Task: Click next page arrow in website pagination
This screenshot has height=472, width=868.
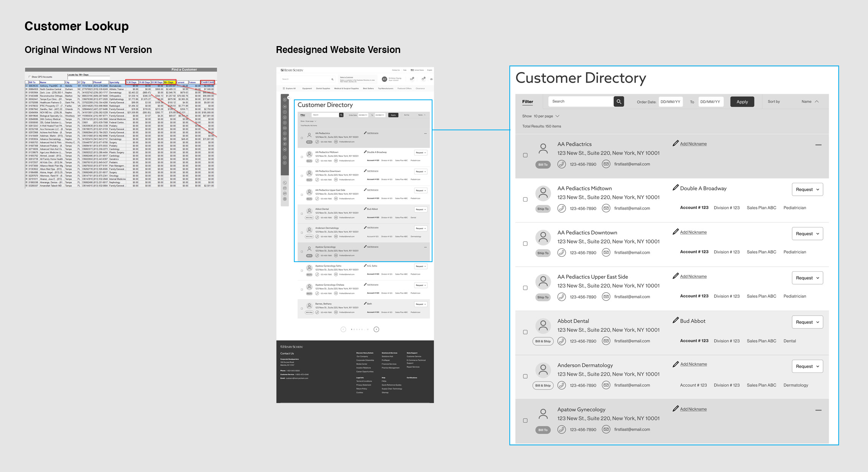Action: coord(376,329)
